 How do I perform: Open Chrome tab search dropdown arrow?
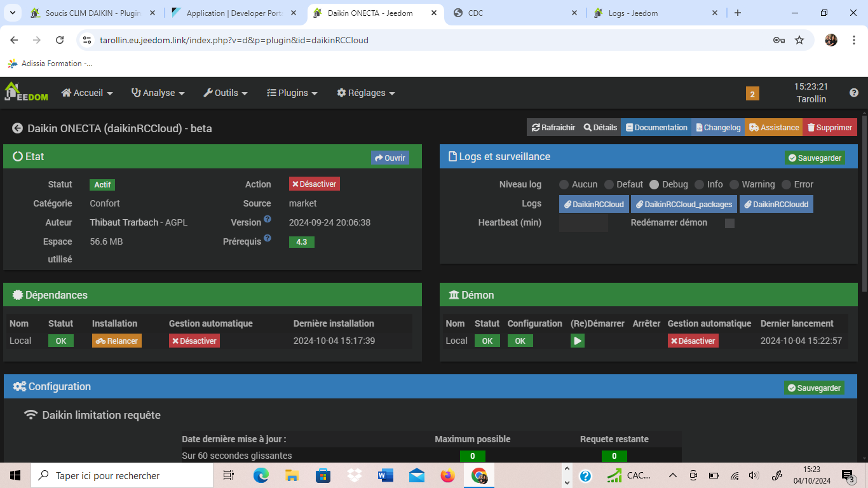pyautogui.click(x=14, y=13)
